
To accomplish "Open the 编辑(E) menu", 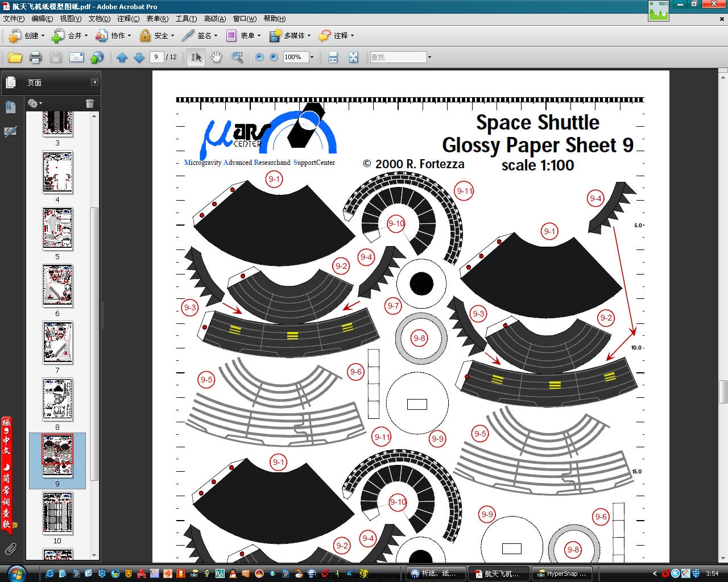I will [x=42, y=19].
